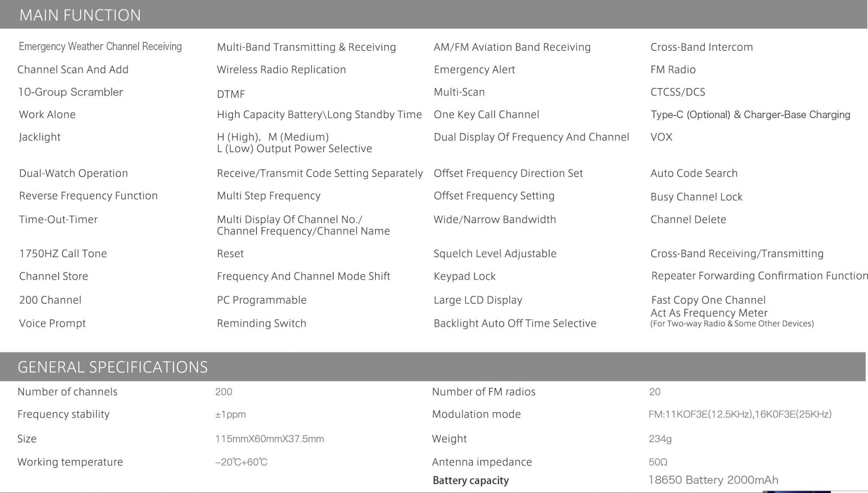868x493 pixels.
Task: Select the Busy Channel Lock item
Action: 696,197
